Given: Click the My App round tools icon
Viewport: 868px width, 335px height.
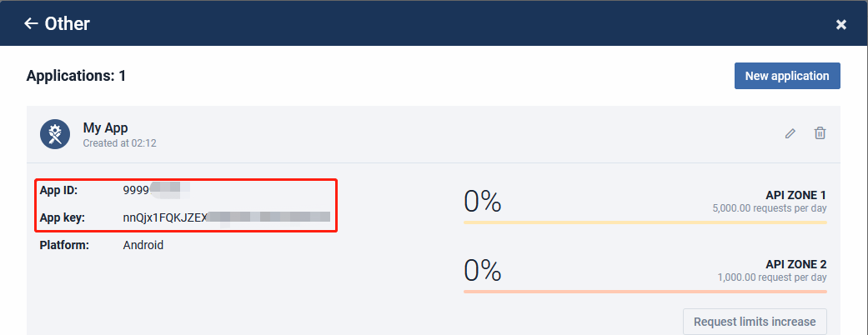Looking at the screenshot, I should click(55, 134).
